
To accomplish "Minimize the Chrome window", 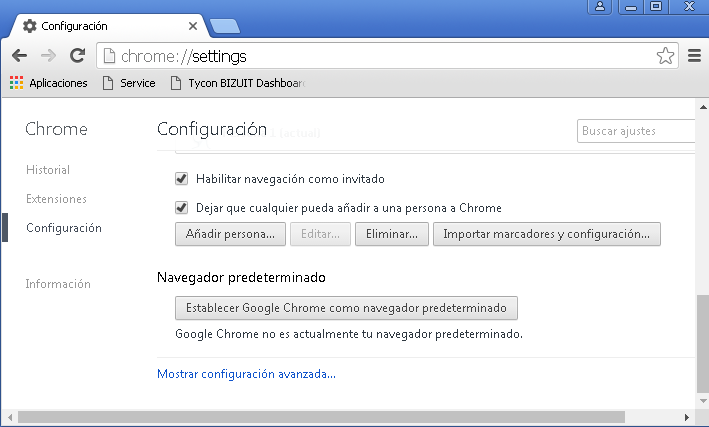I will tap(630, 6).
